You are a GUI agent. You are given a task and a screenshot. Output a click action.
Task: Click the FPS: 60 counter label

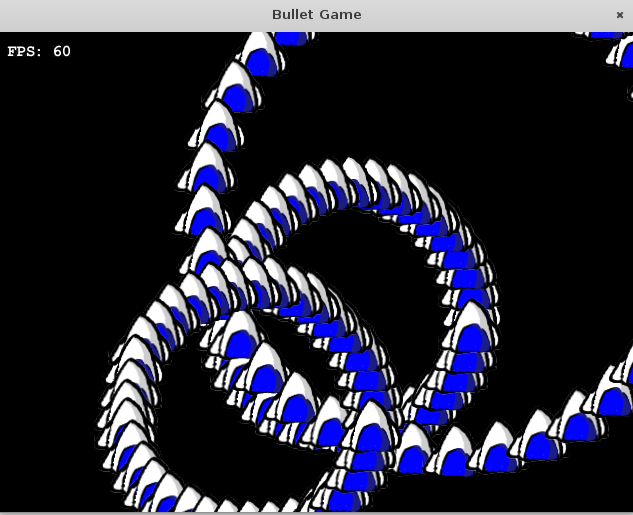pos(39,51)
